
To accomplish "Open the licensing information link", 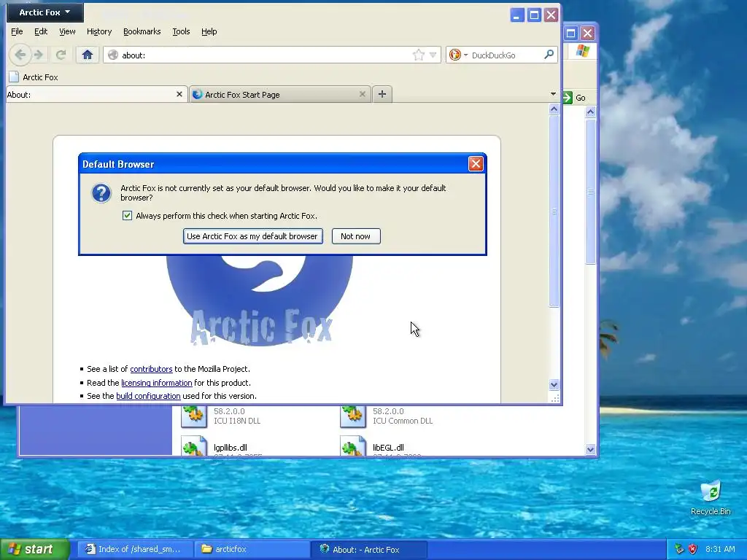I will coord(157,383).
